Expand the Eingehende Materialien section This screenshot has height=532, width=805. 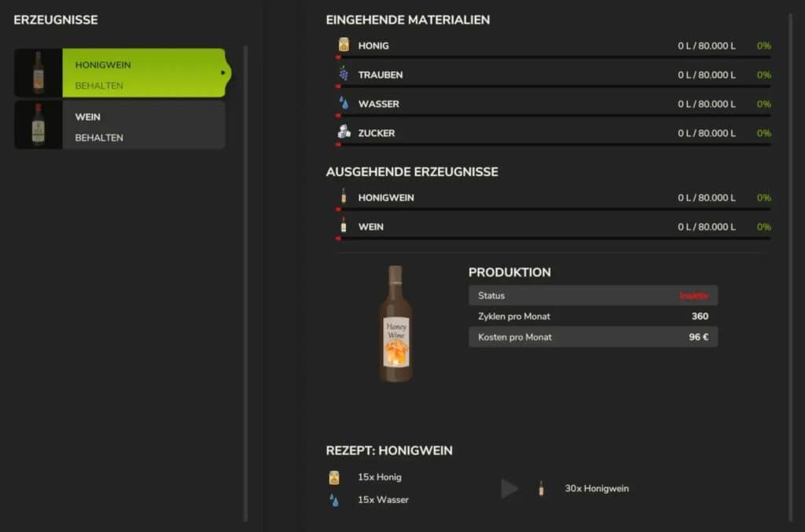(408, 20)
